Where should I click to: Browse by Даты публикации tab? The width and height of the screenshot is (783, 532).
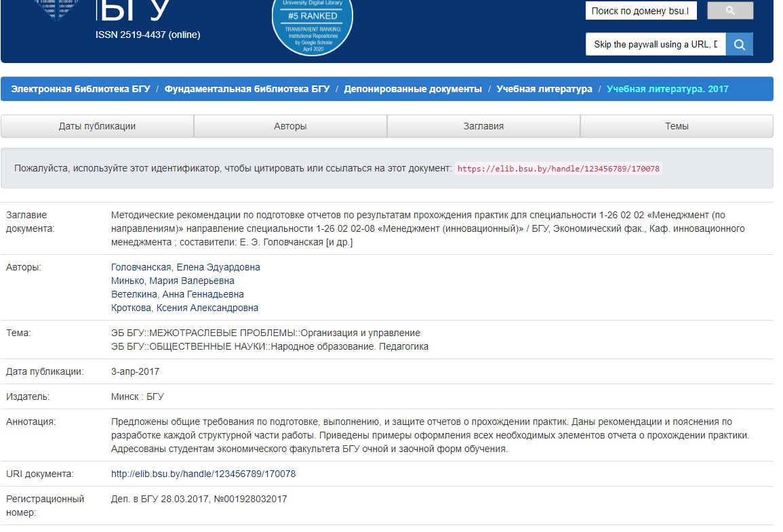(98, 126)
